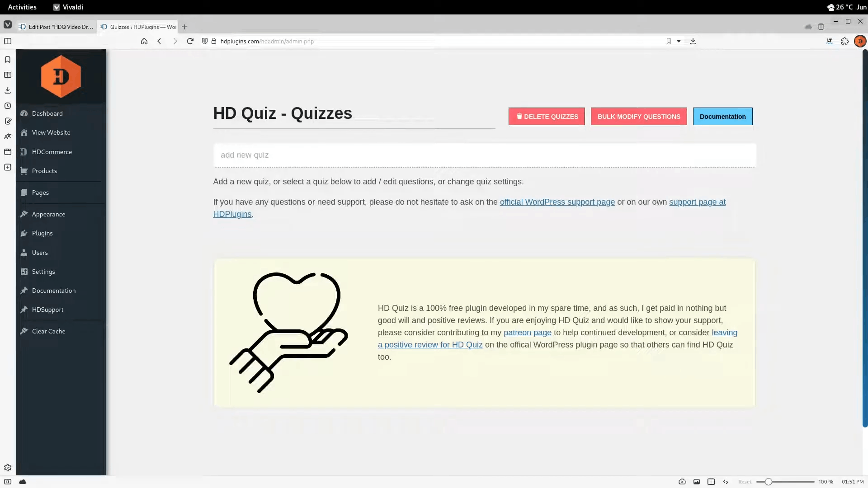Click the DELETE QUIZZES button
Image resolution: width=868 pixels, height=488 pixels.
547,117
